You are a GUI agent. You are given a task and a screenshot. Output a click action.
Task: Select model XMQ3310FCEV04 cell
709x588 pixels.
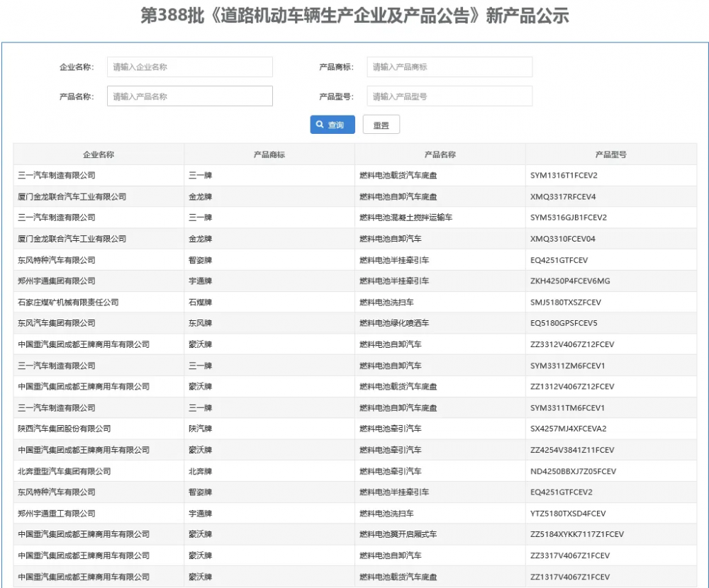tap(611, 239)
